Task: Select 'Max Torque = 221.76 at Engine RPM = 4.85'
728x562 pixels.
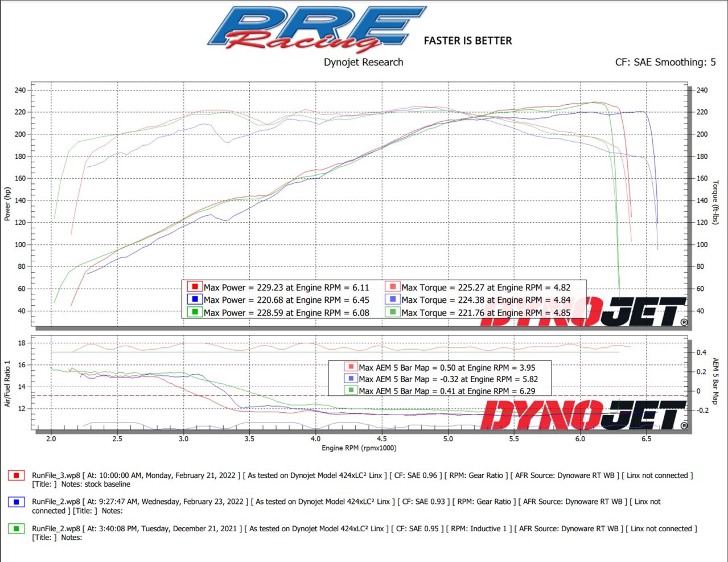Action: click(486, 313)
